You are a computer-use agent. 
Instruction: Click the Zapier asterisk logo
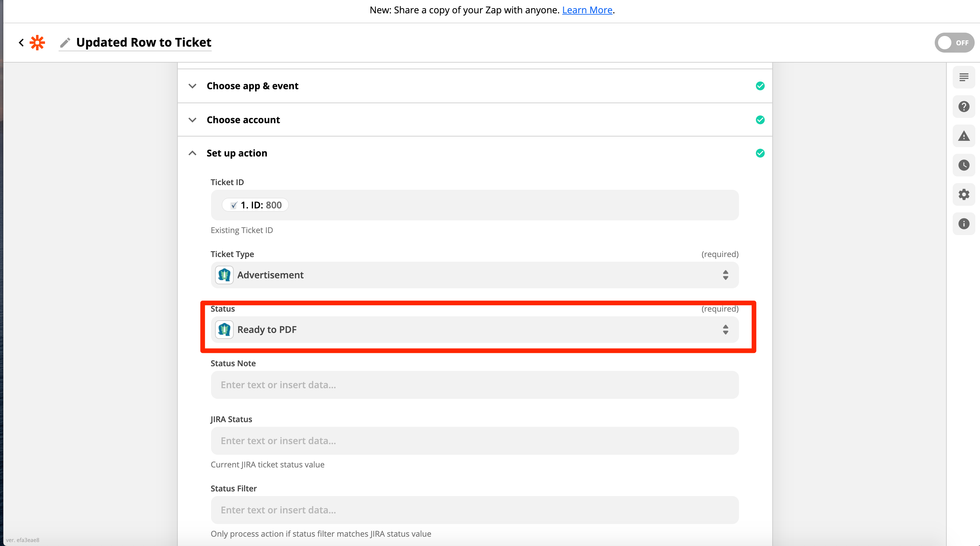[37, 42]
